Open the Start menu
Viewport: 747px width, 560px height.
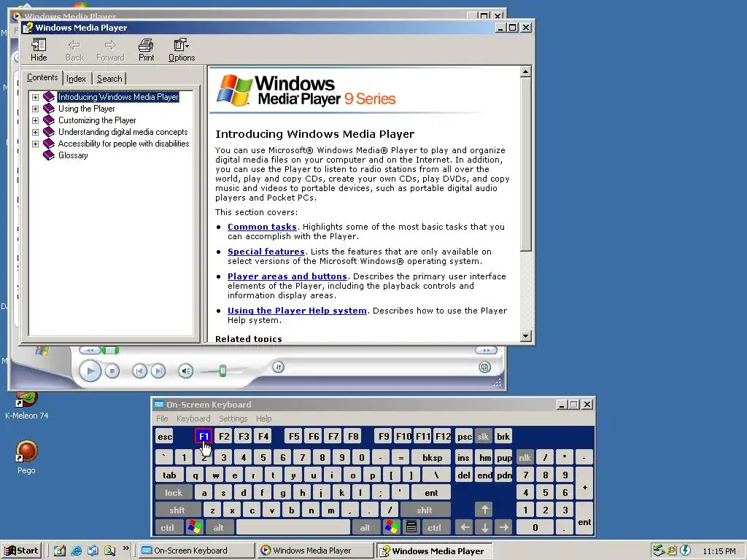(x=21, y=551)
